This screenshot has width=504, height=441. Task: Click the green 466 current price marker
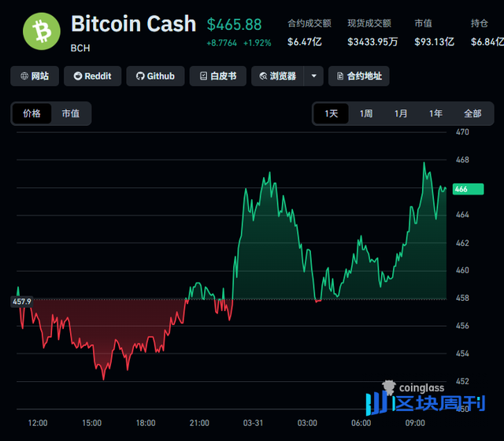point(468,189)
